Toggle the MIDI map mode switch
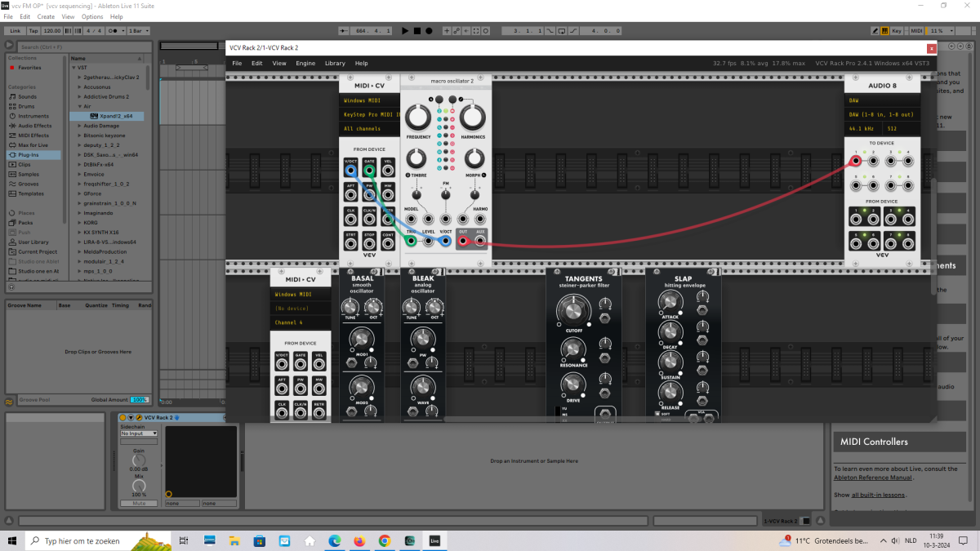 click(916, 30)
